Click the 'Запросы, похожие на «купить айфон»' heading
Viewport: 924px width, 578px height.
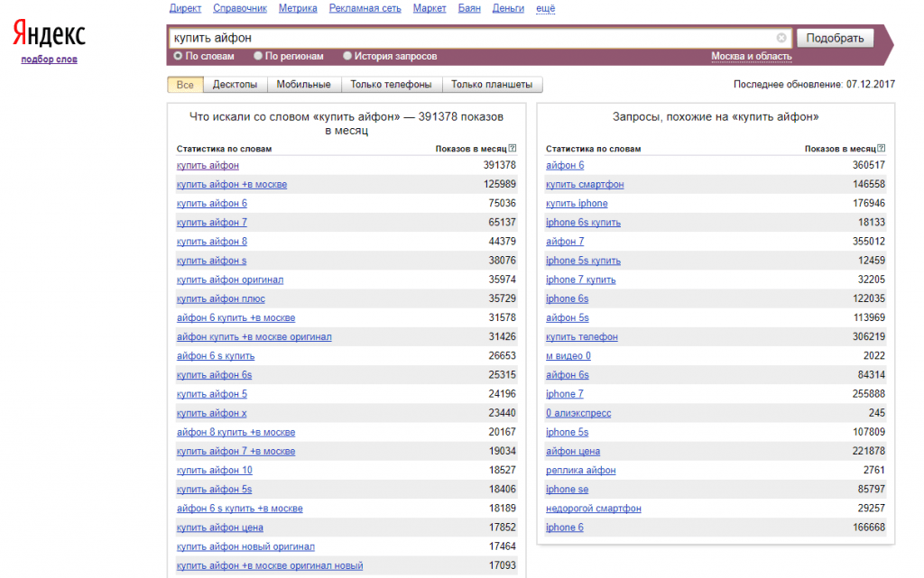[716, 117]
